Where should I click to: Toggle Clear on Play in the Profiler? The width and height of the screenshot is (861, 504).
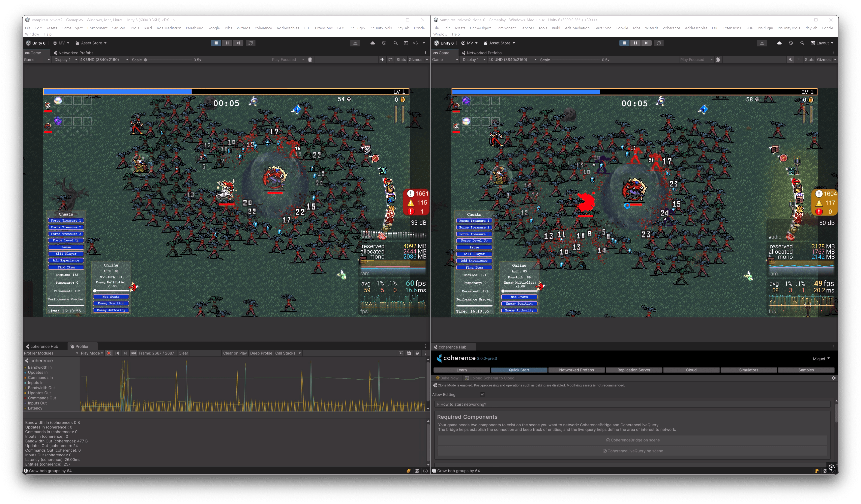[x=235, y=353]
